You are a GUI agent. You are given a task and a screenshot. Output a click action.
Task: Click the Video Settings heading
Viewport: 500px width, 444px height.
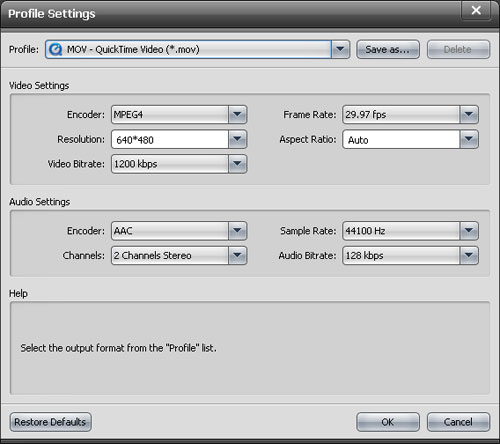coord(39,86)
